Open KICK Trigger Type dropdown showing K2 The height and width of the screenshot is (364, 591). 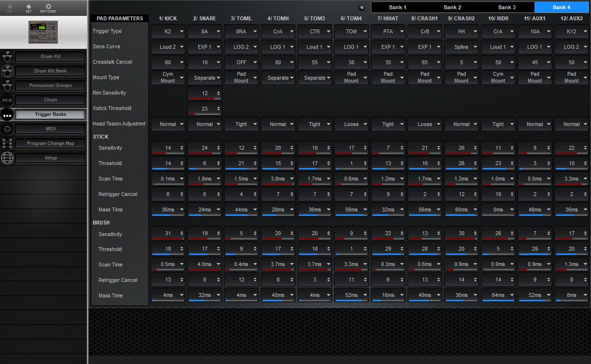(x=168, y=32)
